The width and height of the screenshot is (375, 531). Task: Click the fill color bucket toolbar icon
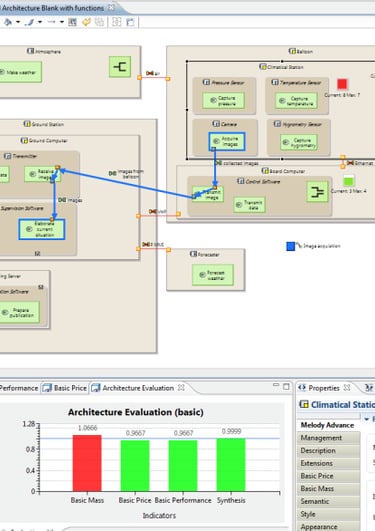pyautogui.click(x=8, y=22)
